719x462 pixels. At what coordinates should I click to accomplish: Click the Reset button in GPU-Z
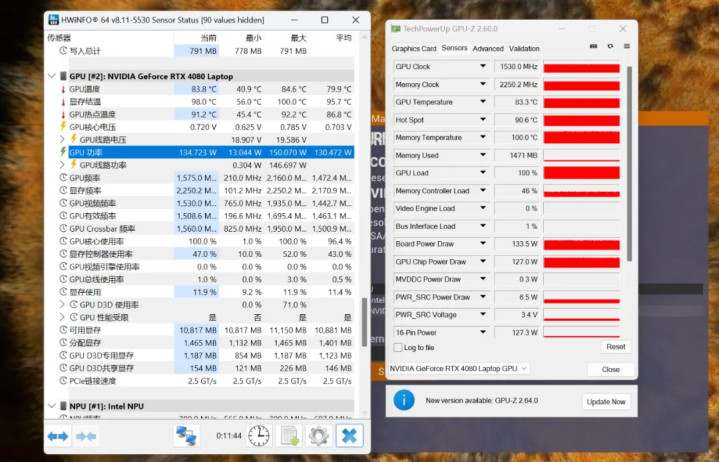click(x=616, y=347)
